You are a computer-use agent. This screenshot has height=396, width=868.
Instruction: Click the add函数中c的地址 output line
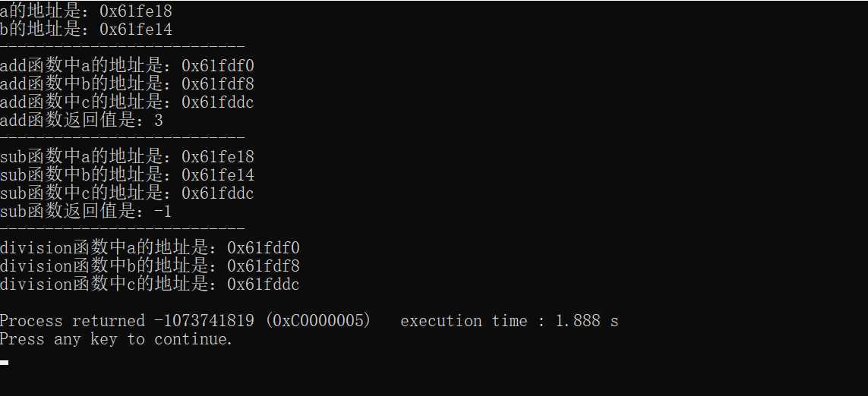(x=127, y=102)
